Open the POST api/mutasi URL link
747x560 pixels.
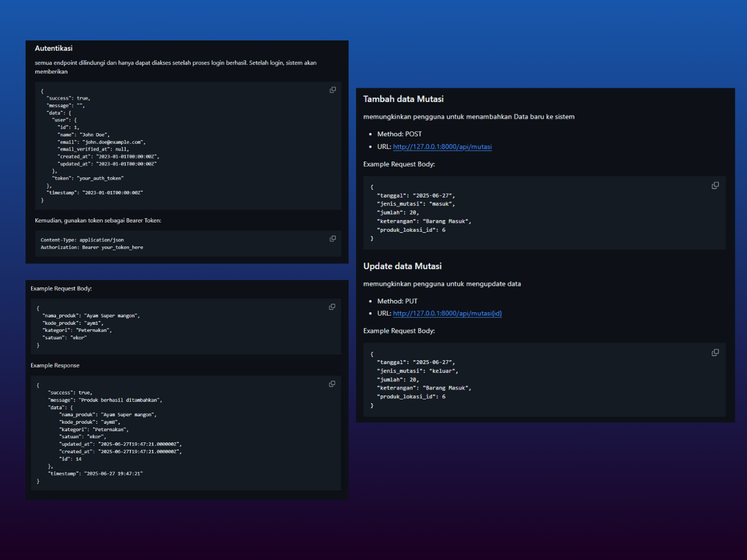click(x=442, y=147)
